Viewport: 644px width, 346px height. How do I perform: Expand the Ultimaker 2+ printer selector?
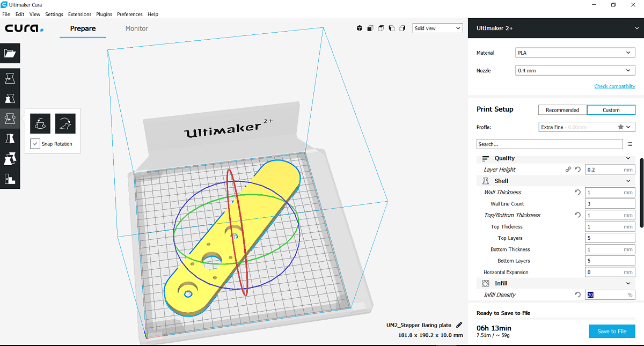click(556, 28)
